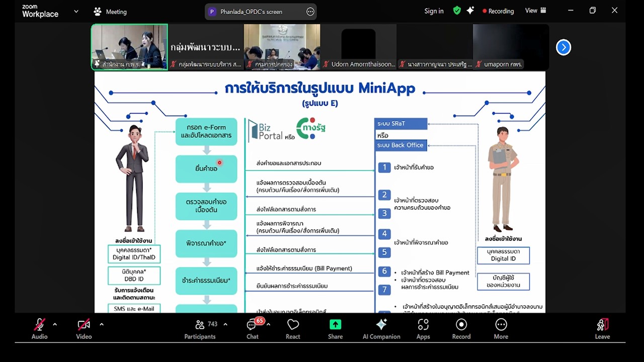Click the ทางรัฐ logo
This screenshot has height=362, width=644.
tap(311, 128)
